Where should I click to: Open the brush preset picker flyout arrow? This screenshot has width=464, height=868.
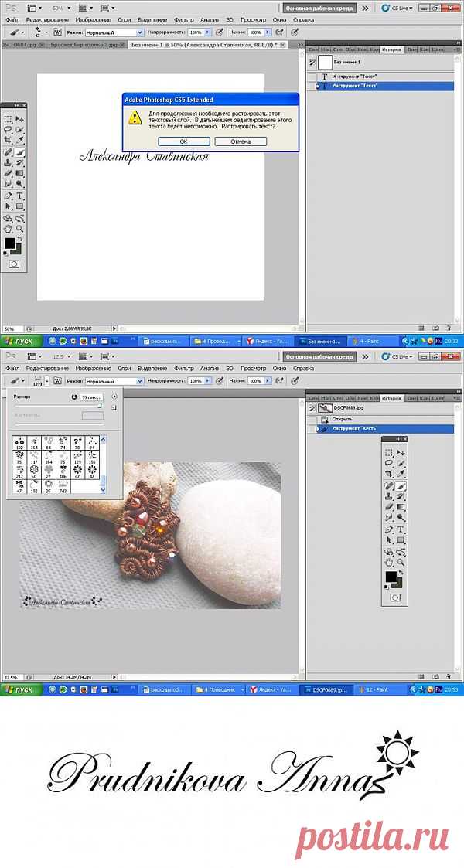114,397
